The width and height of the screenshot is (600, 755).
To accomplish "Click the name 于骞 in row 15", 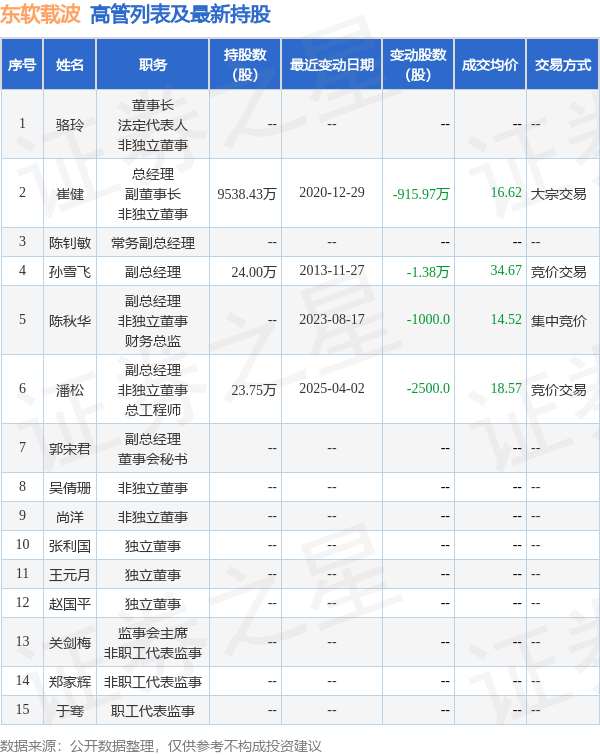I will tap(70, 711).
